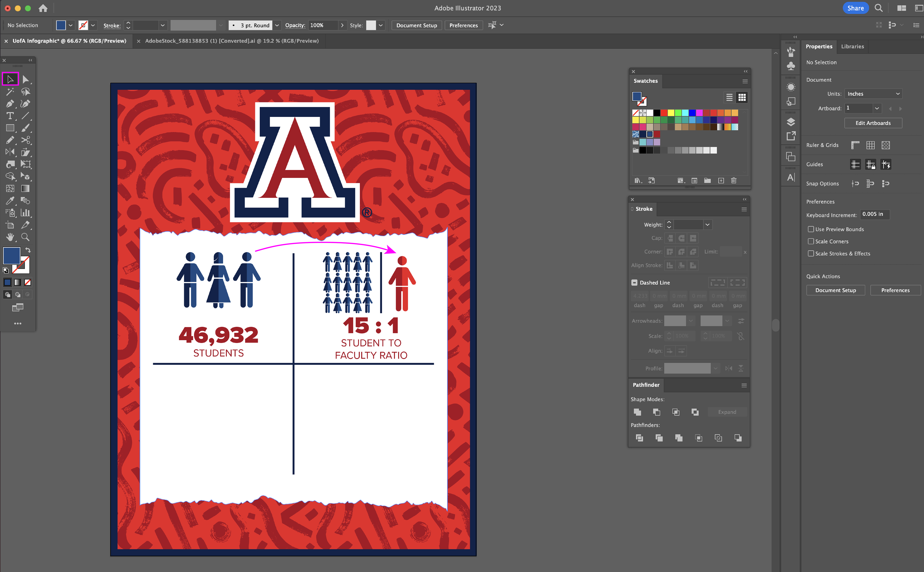Select the Direct Selection tool
This screenshot has width=924, height=572.
25,80
